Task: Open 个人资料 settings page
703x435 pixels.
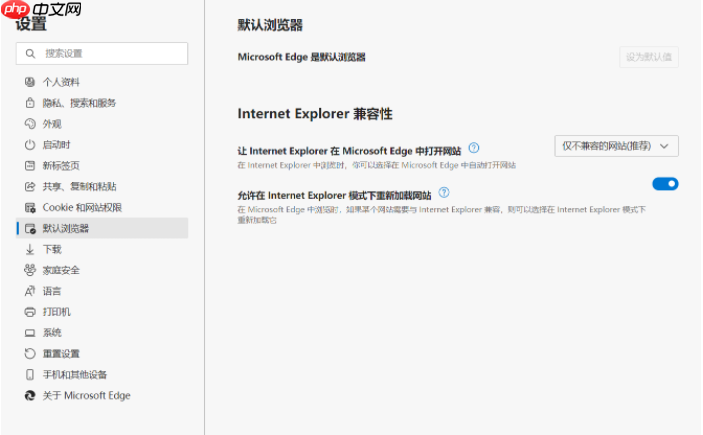Action: (102, 82)
